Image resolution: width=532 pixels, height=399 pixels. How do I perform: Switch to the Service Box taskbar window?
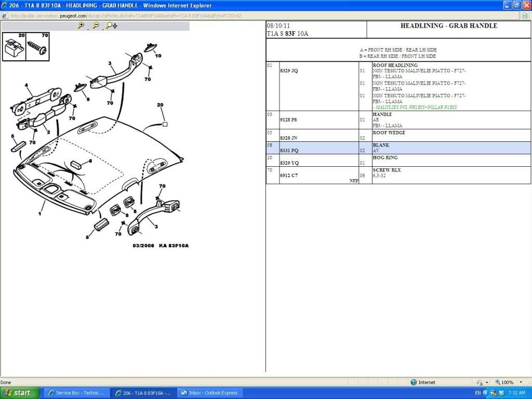[x=77, y=393]
